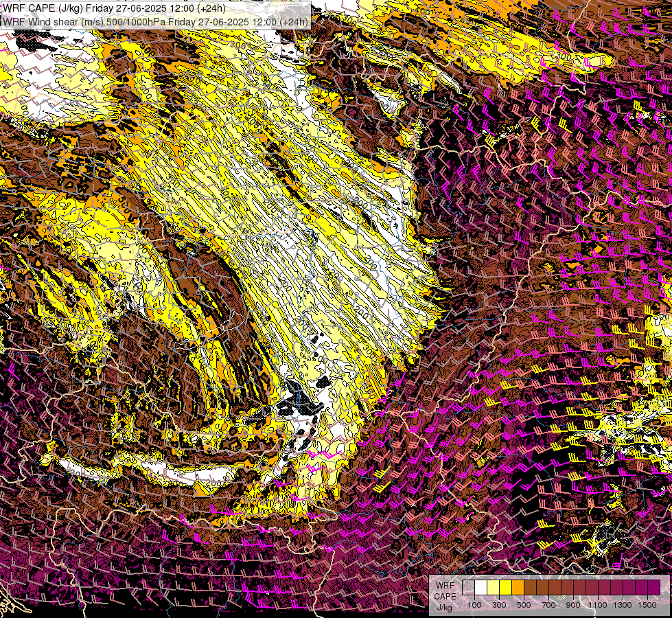Click the WRF CAPE title line
672x618 pixels.
(x=114, y=8)
